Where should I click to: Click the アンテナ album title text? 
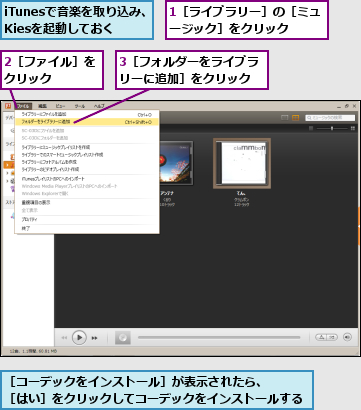[167, 193]
